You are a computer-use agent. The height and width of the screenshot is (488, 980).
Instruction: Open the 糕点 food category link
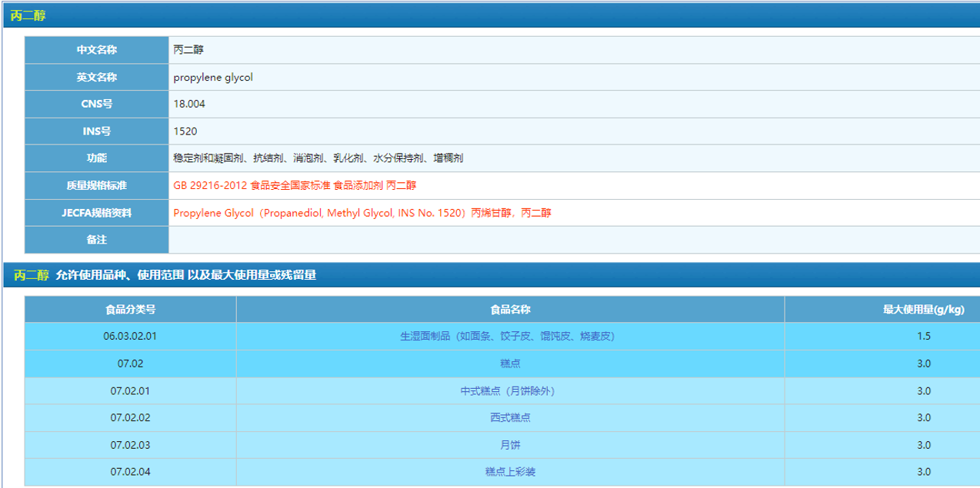click(510, 364)
